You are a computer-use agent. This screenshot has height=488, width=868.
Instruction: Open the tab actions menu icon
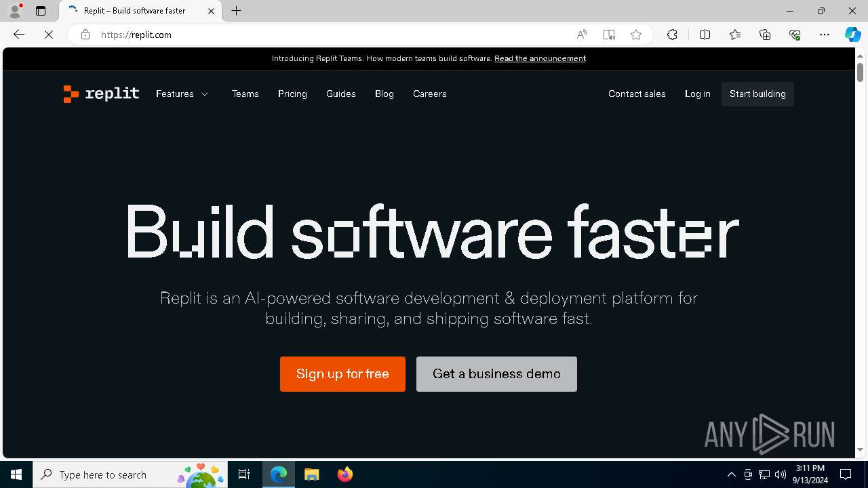(x=41, y=11)
